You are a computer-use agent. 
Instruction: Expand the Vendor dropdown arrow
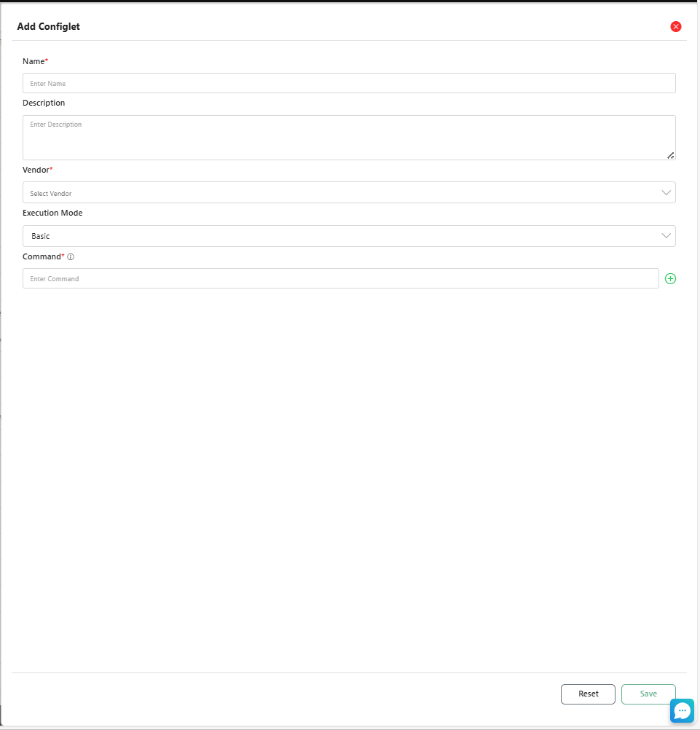click(666, 193)
